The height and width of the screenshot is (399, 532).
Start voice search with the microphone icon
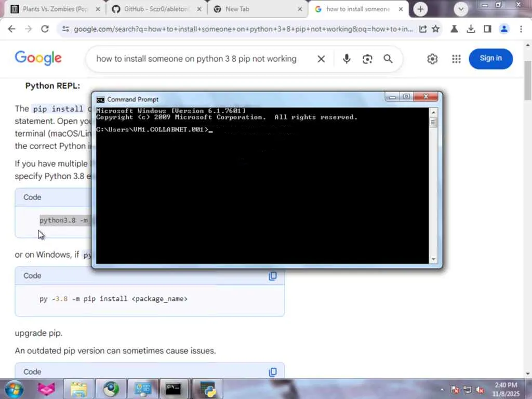coord(347,59)
